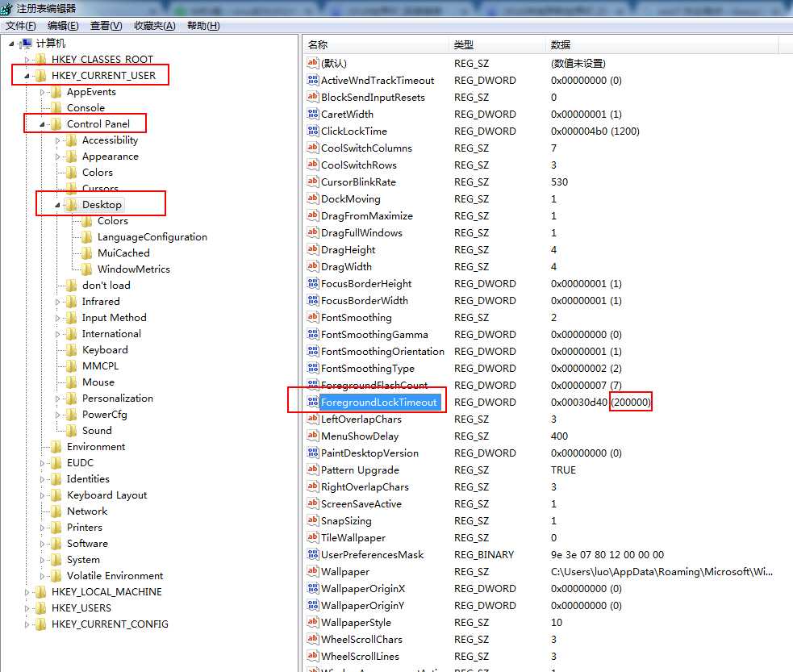The width and height of the screenshot is (793, 672).
Task: Click the CursorBlinkRate string icon
Action: point(313,182)
